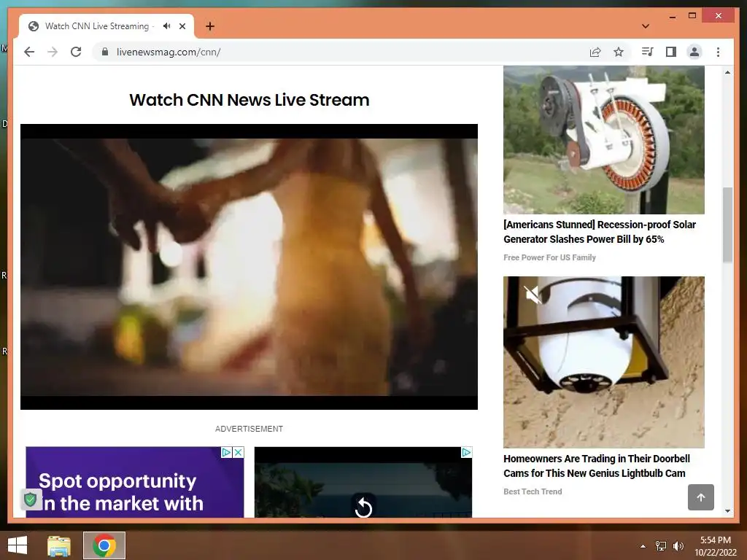This screenshot has height=560, width=747.
Task: Open File Explorer from taskbar
Action: click(59, 545)
